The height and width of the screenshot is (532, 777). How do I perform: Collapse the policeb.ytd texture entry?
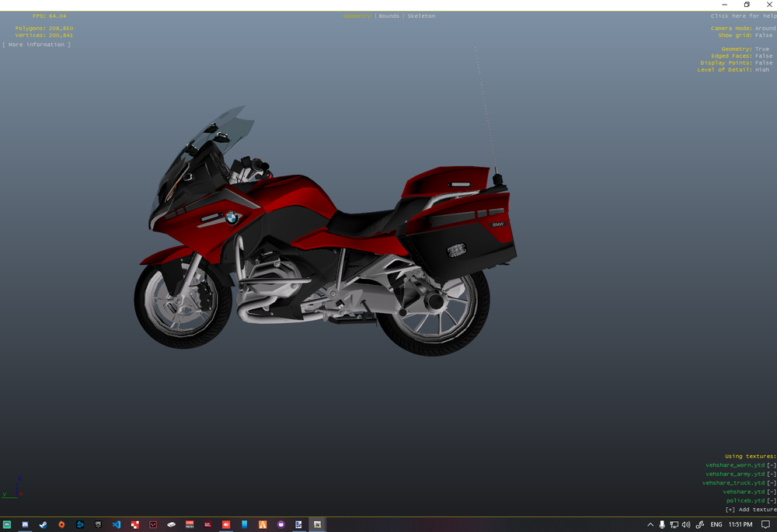click(770, 500)
